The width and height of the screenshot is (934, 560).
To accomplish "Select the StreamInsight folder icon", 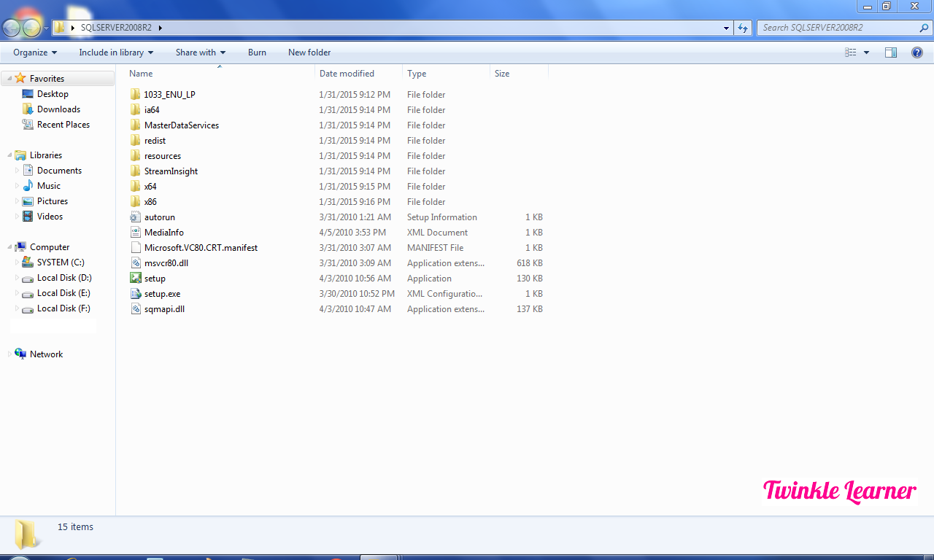I will [135, 171].
